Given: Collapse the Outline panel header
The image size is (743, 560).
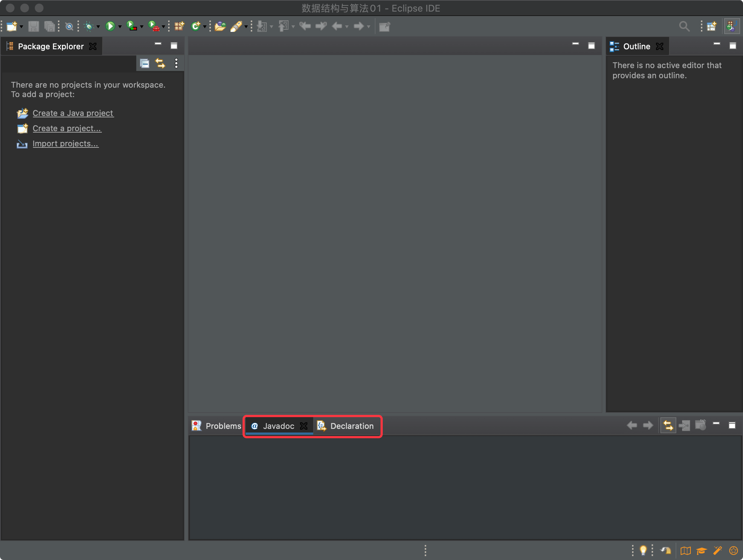Looking at the screenshot, I should [717, 46].
